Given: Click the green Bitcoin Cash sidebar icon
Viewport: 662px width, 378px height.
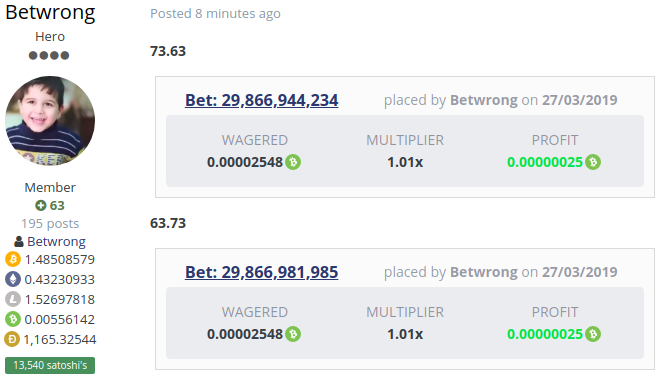Looking at the screenshot, I should [x=13, y=319].
